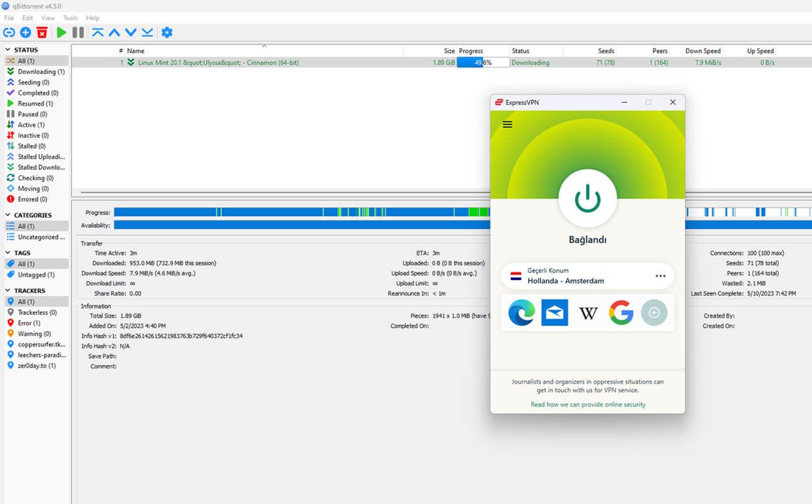Select the zer0day.to (1) tracker entry
The height and width of the screenshot is (504, 812).
pyautogui.click(x=31, y=366)
